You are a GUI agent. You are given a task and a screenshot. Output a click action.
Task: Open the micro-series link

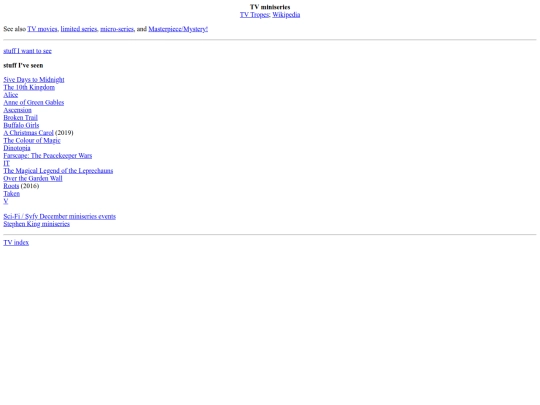coord(117,29)
